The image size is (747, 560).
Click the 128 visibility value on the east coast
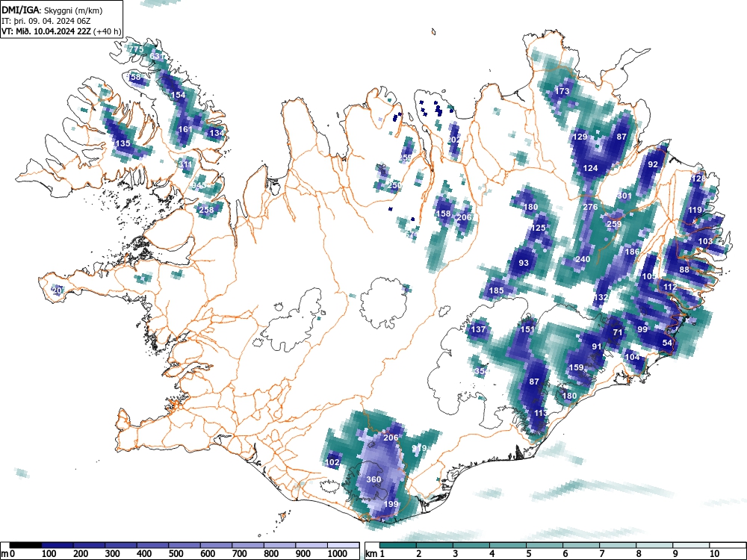[698, 178]
